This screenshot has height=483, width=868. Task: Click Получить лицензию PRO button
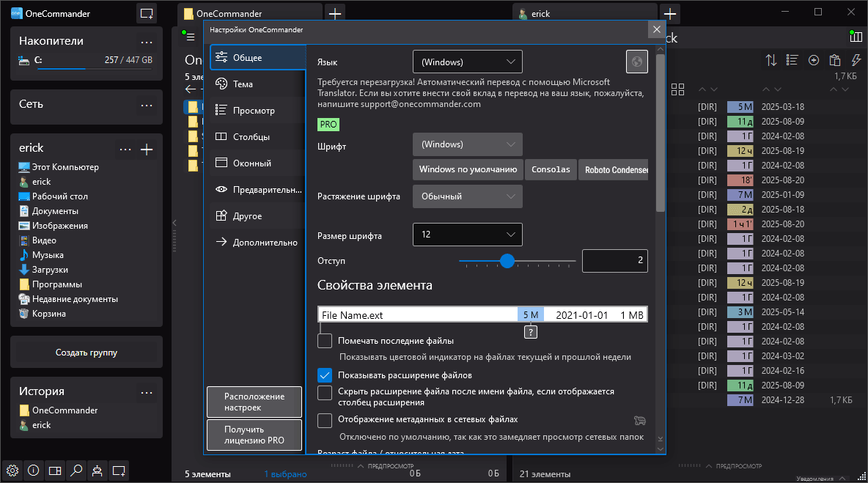254,435
